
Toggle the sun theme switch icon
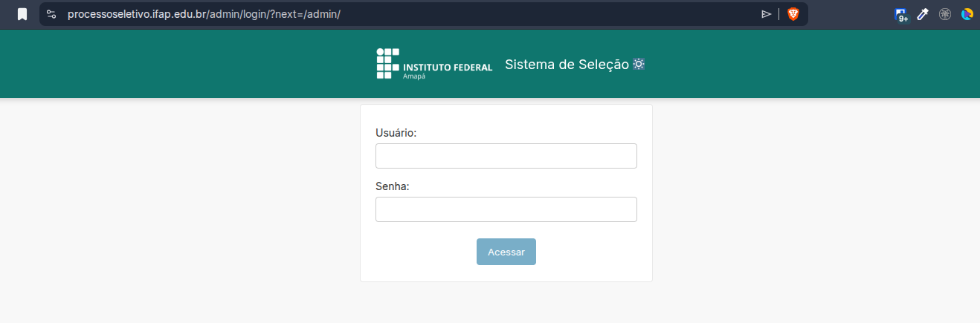pyautogui.click(x=639, y=64)
